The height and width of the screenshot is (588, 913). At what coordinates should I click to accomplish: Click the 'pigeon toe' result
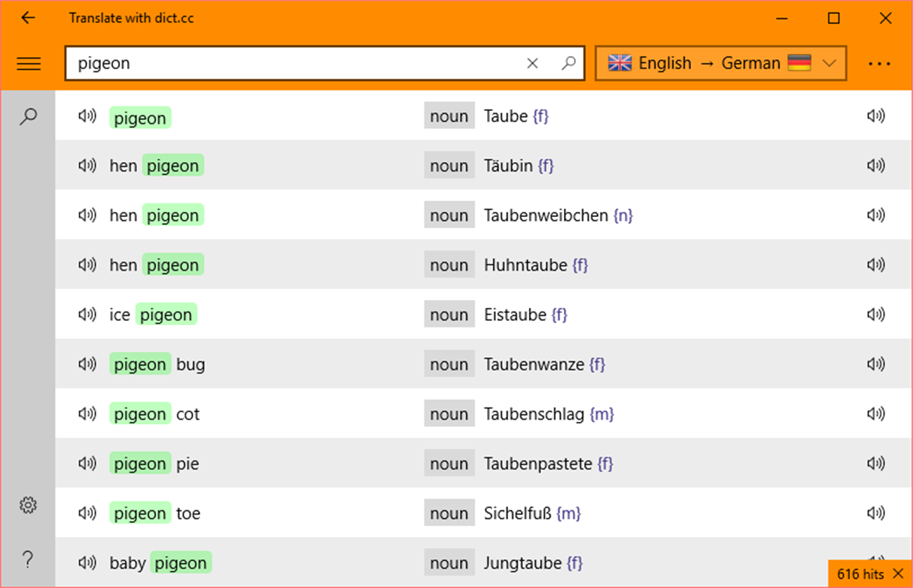[155, 513]
